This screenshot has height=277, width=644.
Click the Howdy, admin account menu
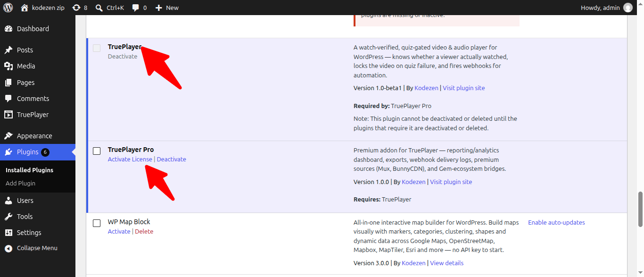pyautogui.click(x=607, y=8)
